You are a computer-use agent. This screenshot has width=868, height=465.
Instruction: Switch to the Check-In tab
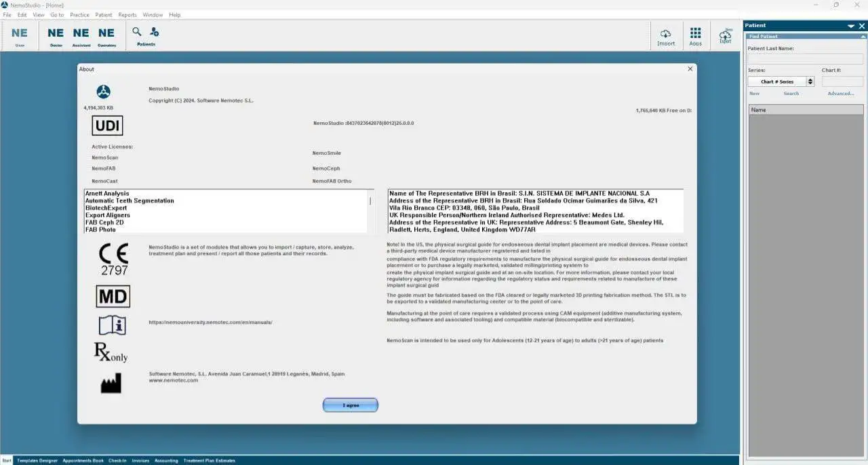[117, 461]
